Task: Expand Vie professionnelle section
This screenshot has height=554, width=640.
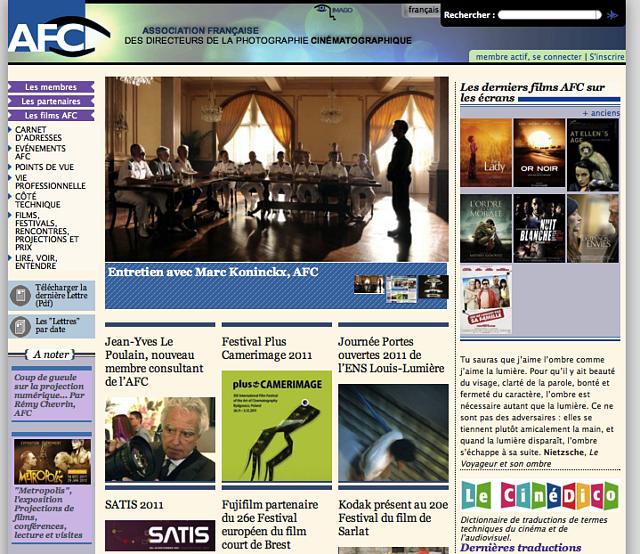Action: point(50,182)
